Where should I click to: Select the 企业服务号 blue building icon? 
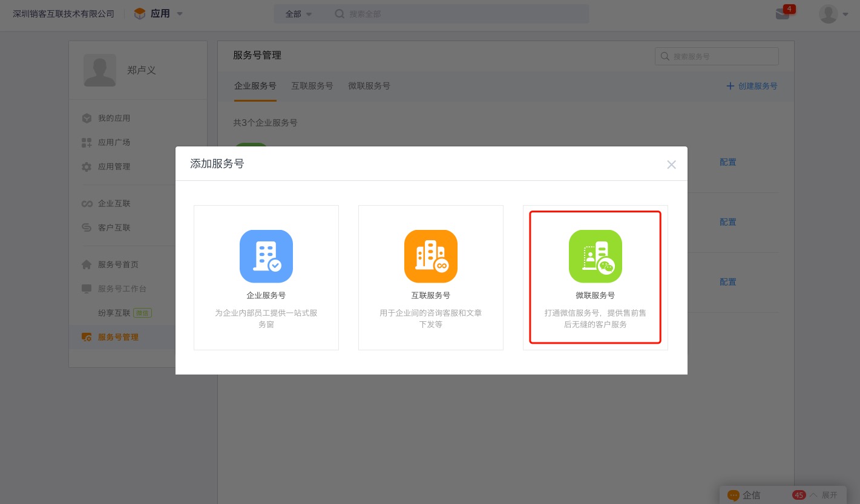pos(266,256)
